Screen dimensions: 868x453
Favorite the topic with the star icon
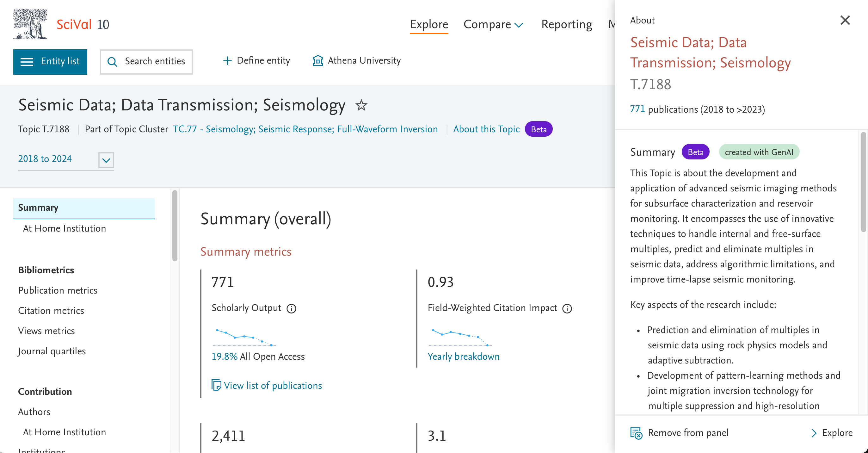point(361,105)
